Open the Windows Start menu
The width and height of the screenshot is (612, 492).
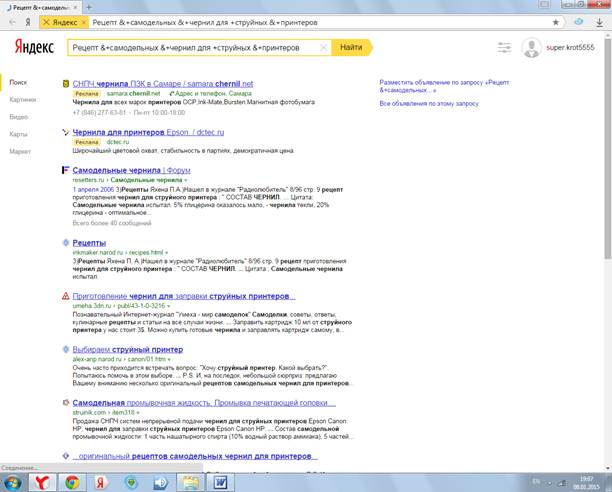click(x=11, y=481)
